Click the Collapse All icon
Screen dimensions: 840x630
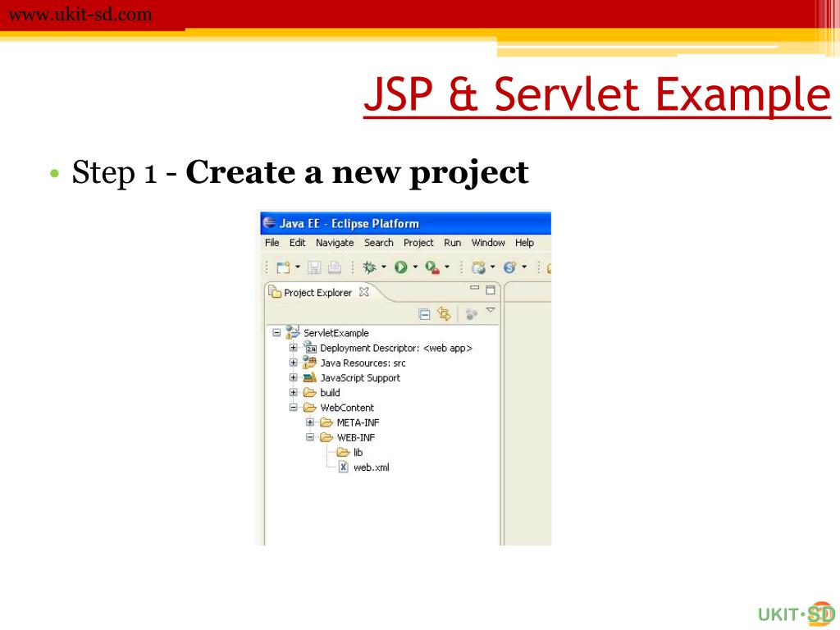(x=424, y=314)
